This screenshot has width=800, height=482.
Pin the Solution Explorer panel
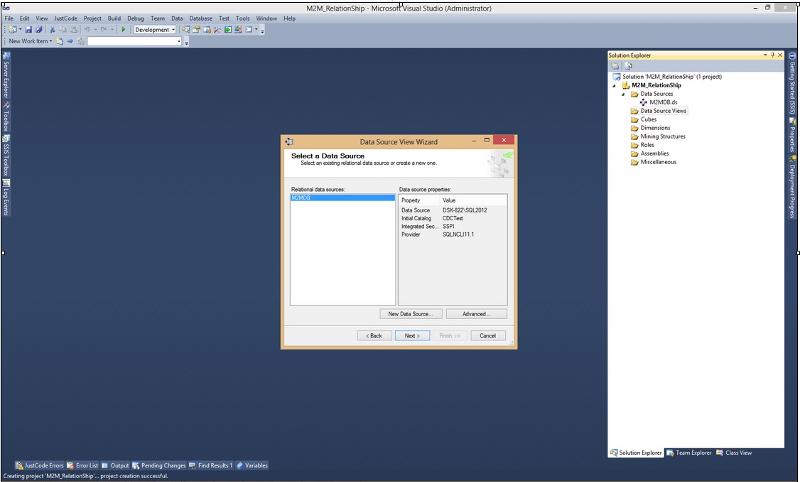pyautogui.click(x=772, y=55)
